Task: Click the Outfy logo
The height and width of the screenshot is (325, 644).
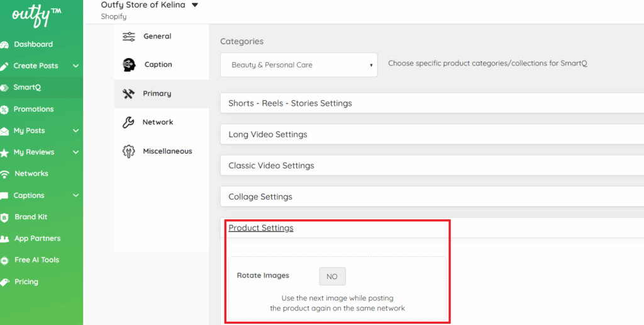Action: pos(36,15)
